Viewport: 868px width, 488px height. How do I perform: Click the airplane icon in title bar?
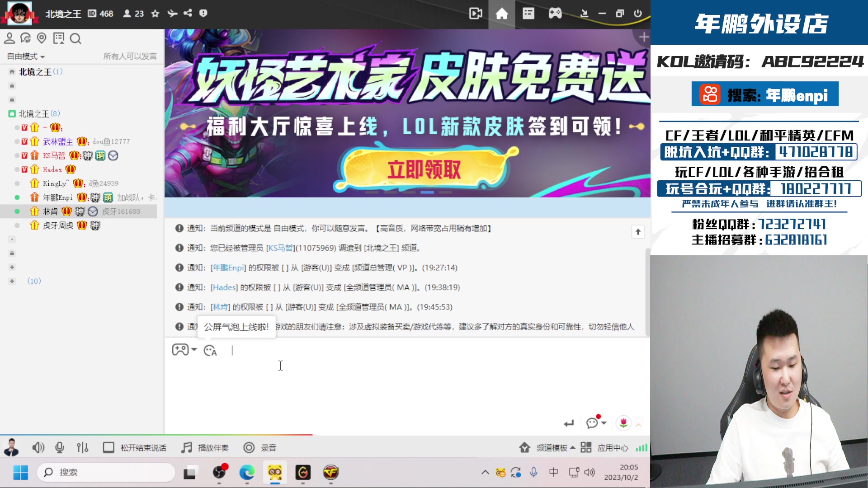point(172,14)
